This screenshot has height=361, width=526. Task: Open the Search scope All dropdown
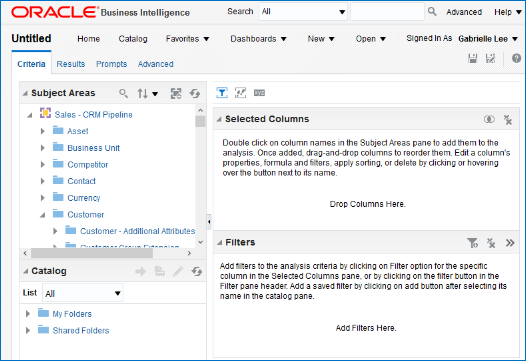point(303,12)
